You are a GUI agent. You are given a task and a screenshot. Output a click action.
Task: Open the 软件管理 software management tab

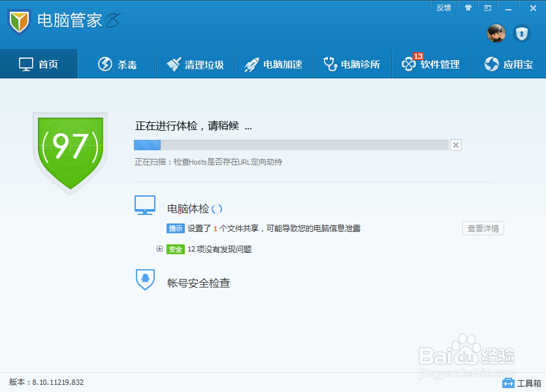431,64
